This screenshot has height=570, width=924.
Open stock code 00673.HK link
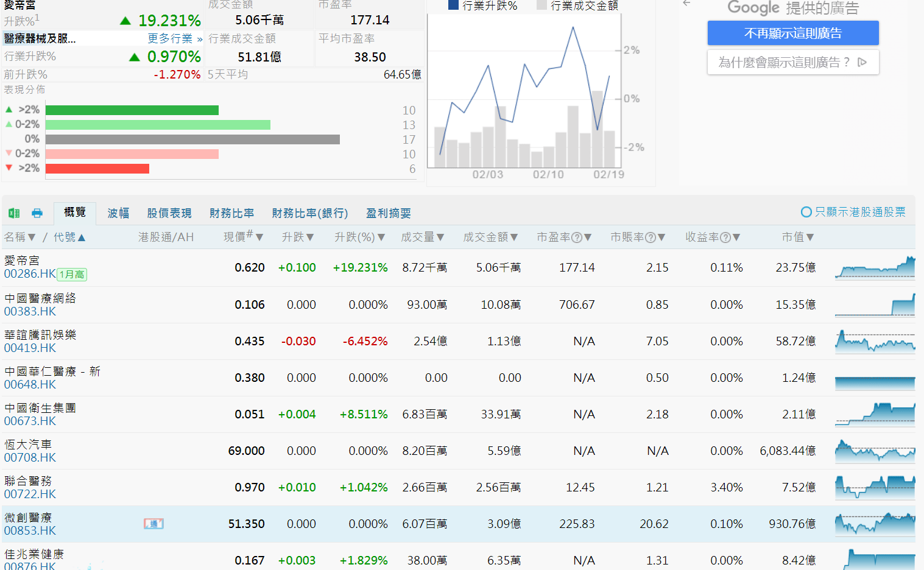point(30,421)
